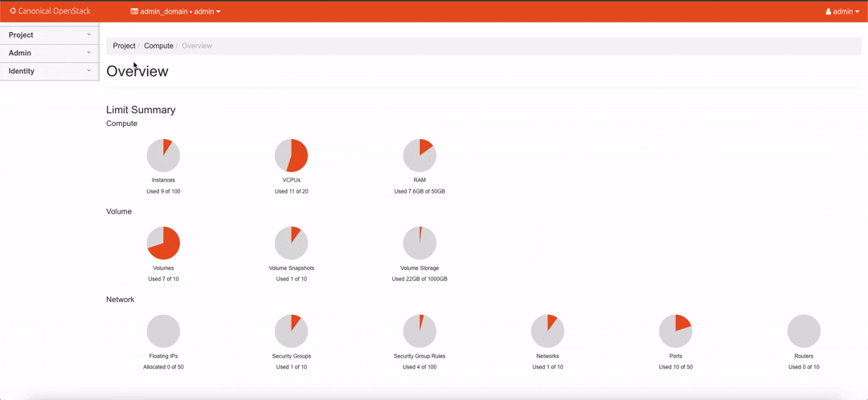Viewport: 868px width, 400px height.
Task: Expand the Admin sidebar section
Action: pos(49,53)
